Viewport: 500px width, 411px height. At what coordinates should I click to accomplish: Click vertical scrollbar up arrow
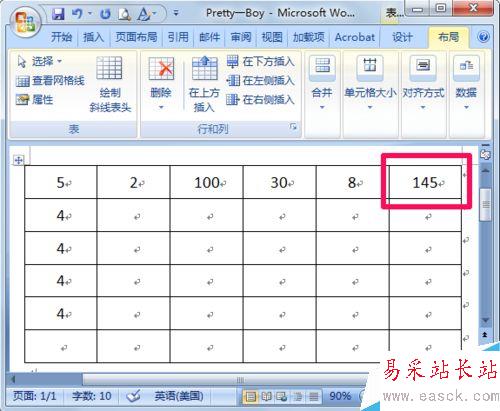click(x=486, y=170)
